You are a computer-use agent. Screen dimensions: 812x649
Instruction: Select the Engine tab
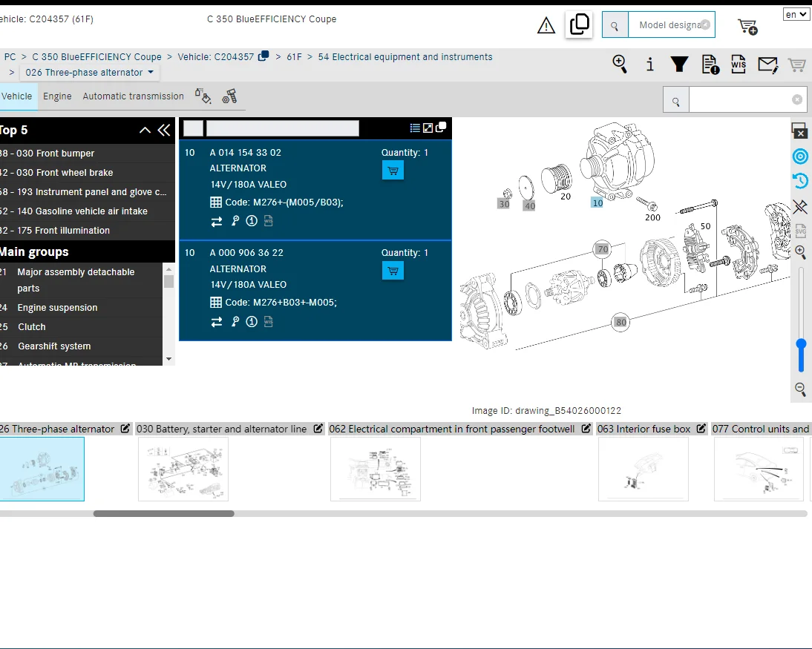[x=57, y=96]
